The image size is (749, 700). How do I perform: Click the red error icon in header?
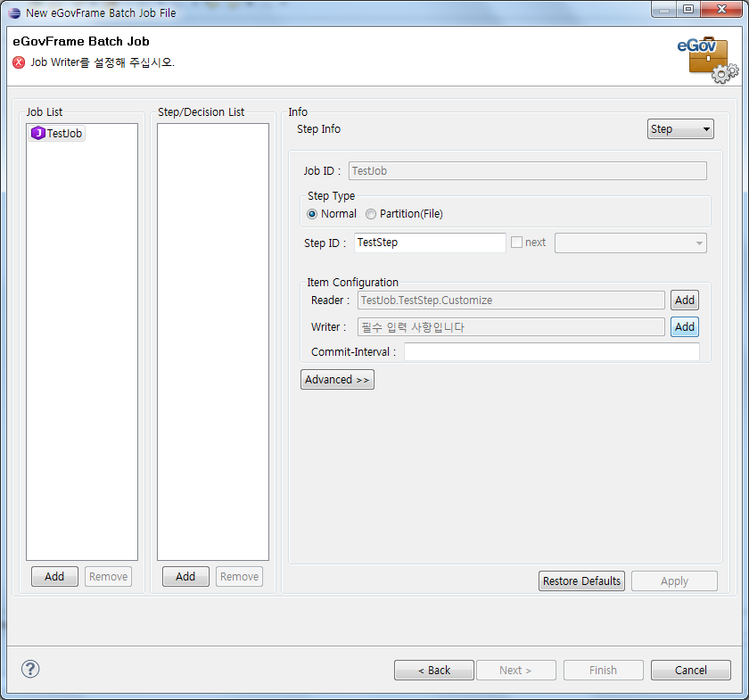pos(19,62)
